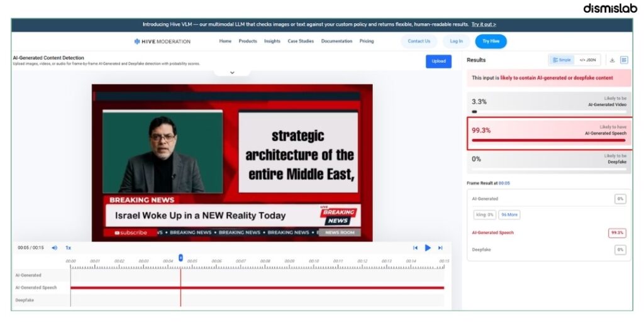The height and width of the screenshot is (330, 644).
Task: Select the 99.3% AI-Generated Speech result
Action: pos(548,133)
